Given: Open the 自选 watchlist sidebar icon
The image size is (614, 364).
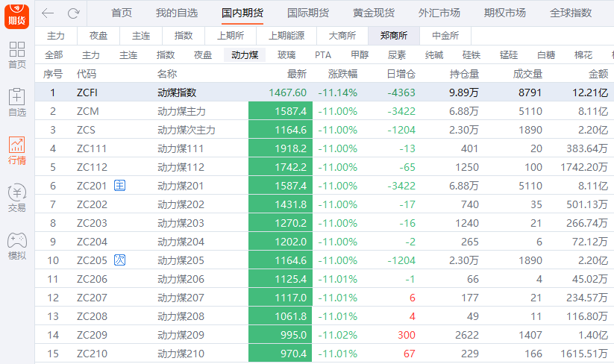Looking at the screenshot, I should tap(16, 103).
